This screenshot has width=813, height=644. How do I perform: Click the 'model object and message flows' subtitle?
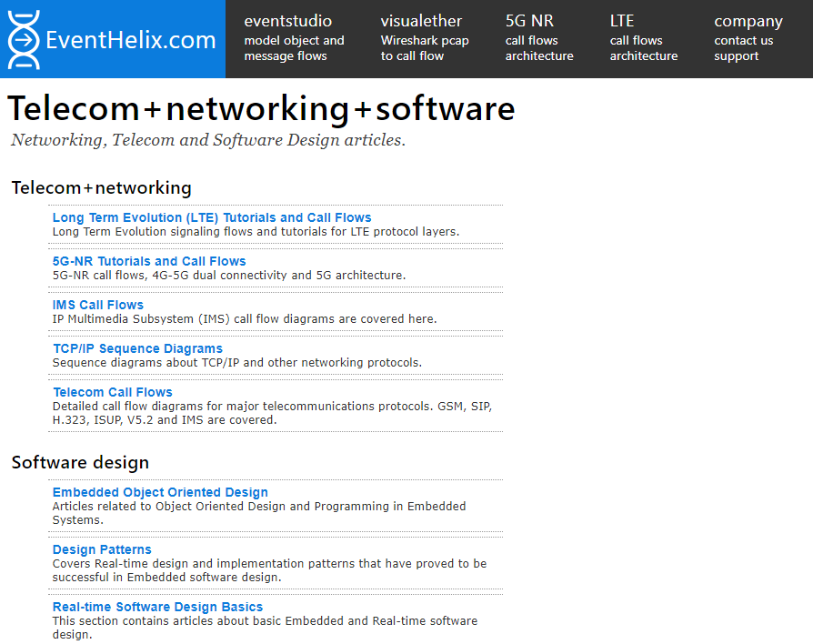coord(294,48)
